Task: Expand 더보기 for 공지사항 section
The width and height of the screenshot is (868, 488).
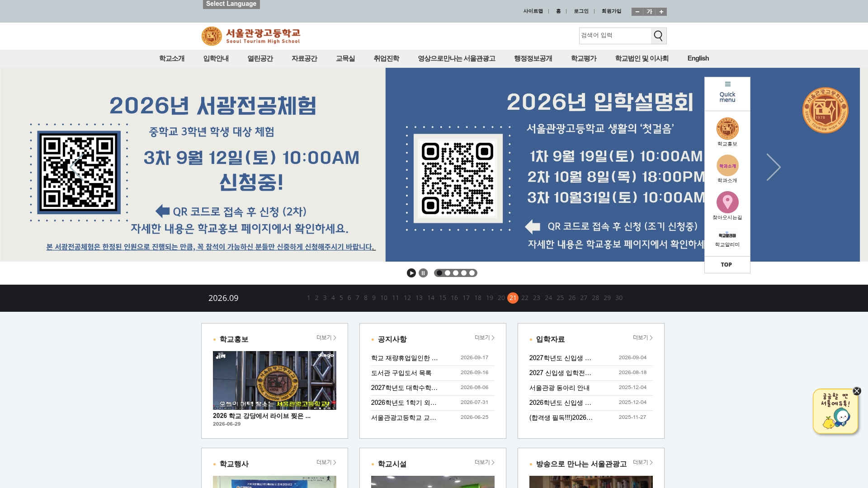Action: [x=485, y=338]
